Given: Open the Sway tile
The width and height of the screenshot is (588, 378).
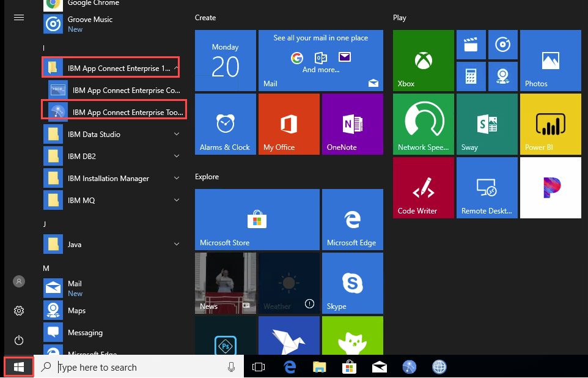Looking at the screenshot, I should [x=487, y=124].
